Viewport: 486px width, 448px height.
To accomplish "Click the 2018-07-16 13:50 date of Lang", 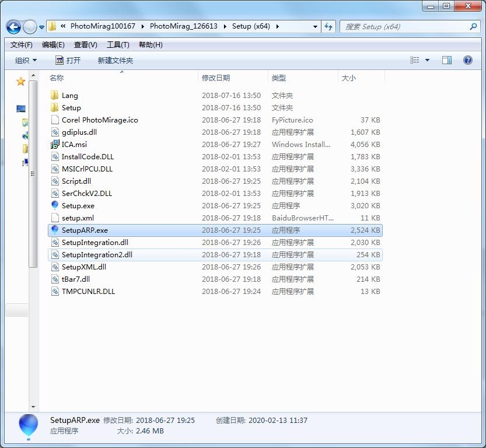I will point(231,96).
